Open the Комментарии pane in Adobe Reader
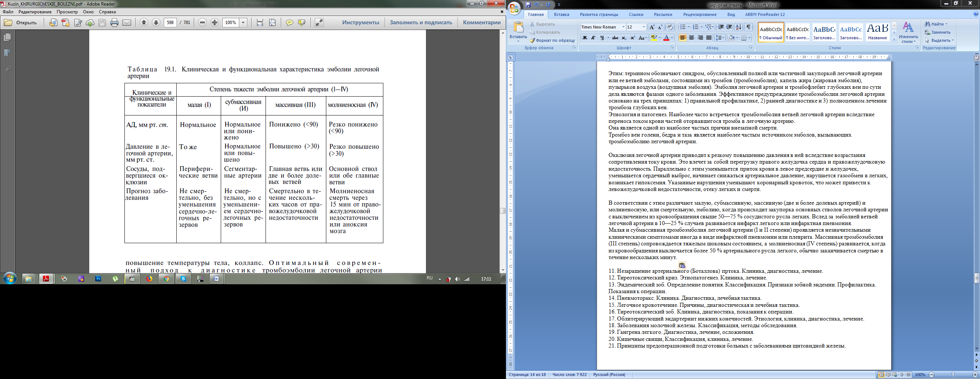 [x=481, y=23]
